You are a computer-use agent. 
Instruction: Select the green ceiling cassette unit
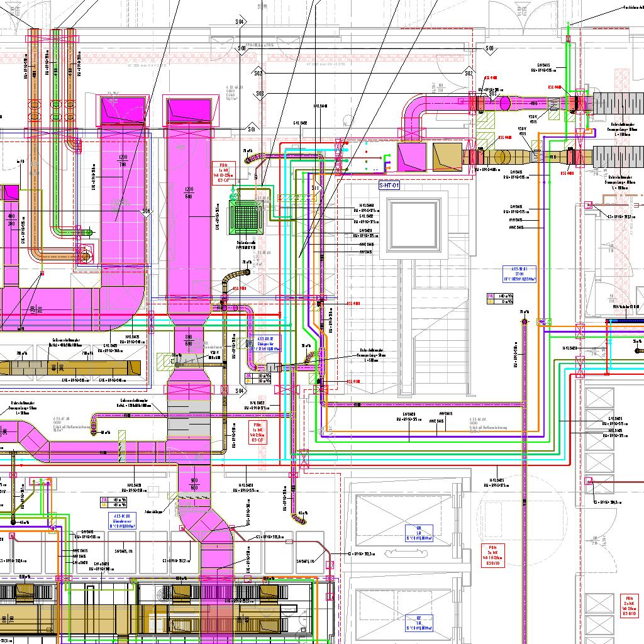[246, 218]
